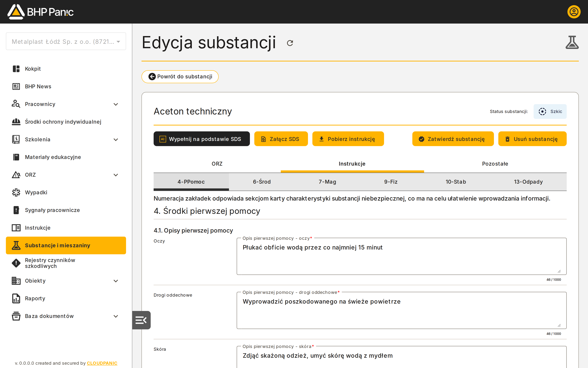588x368 pixels.
Task: Open the 13-Odpady subtab
Action: pyautogui.click(x=528, y=182)
